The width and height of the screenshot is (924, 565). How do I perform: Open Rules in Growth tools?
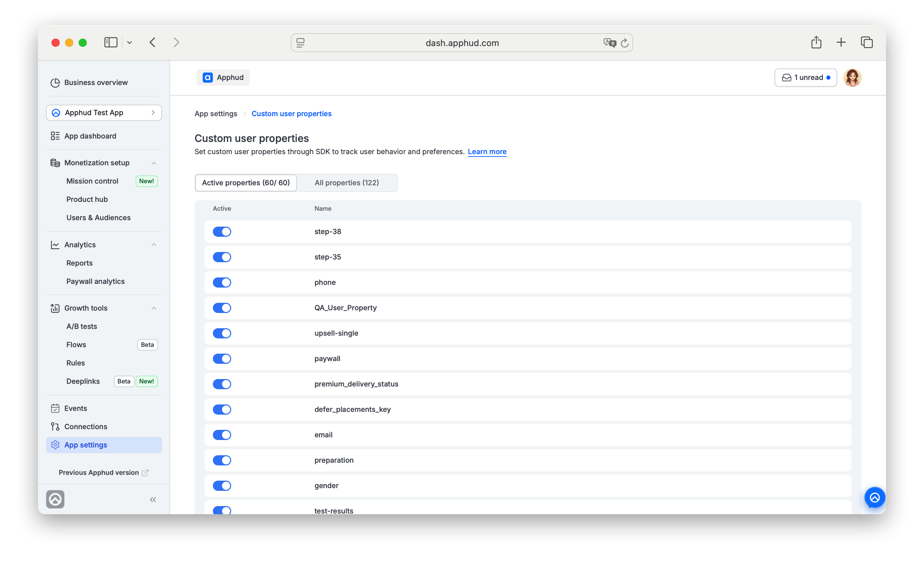click(x=76, y=363)
